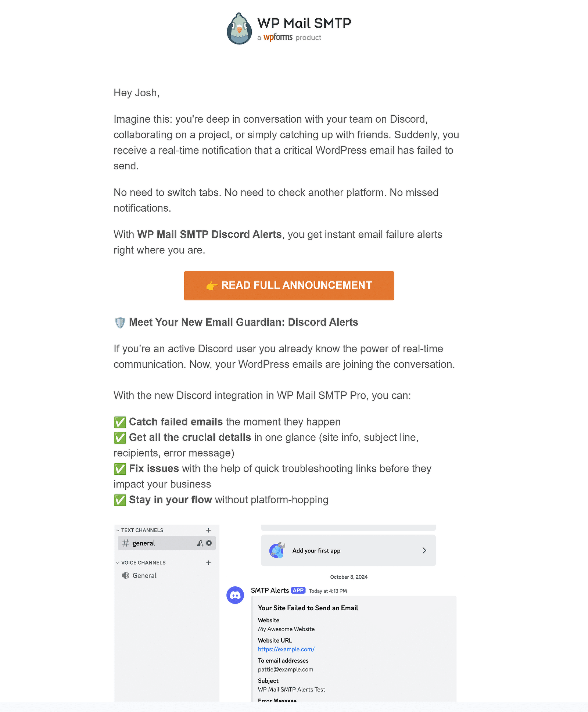Expand the Add your first app row chevron
This screenshot has height=712, width=588.
pos(424,551)
